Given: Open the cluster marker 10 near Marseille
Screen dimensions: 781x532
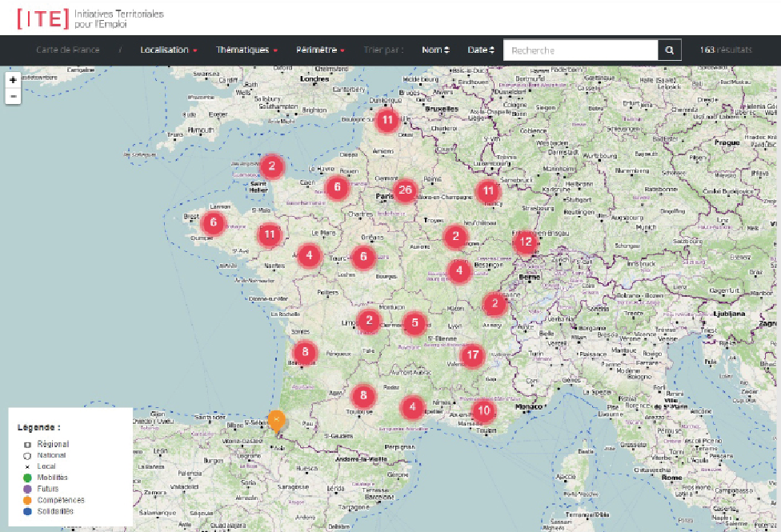Looking at the screenshot, I should [x=483, y=410].
